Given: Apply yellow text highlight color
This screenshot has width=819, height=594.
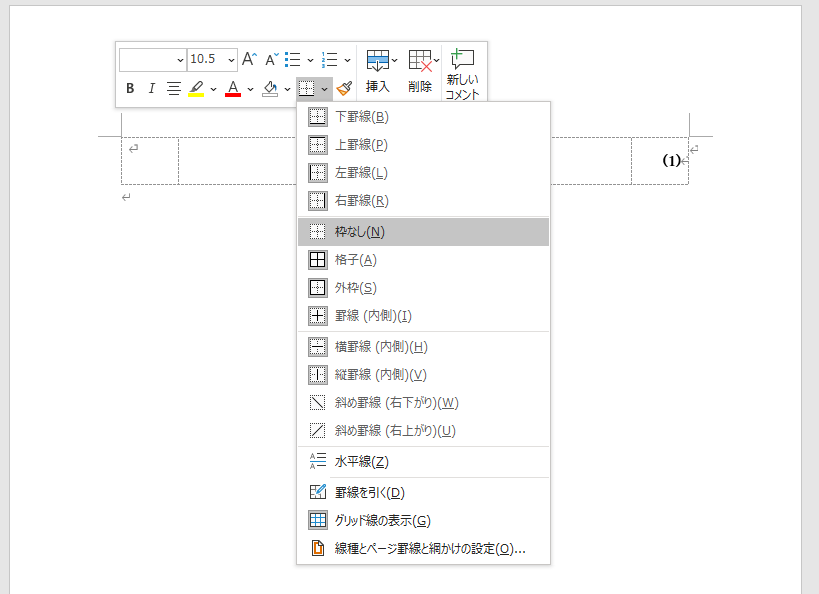Looking at the screenshot, I should tap(196, 88).
